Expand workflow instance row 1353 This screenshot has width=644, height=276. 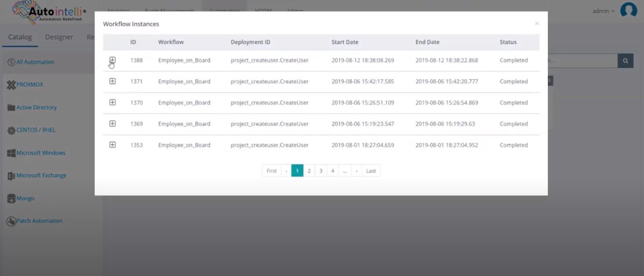pyautogui.click(x=112, y=145)
